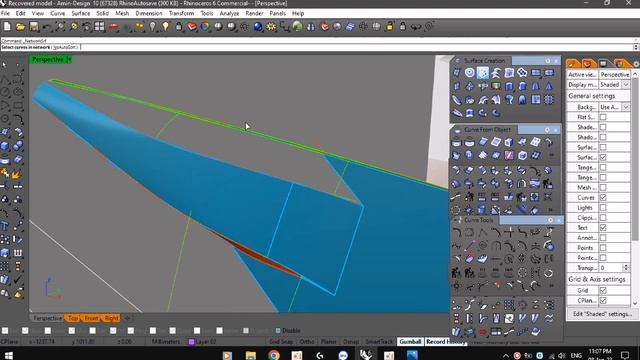Click the sun lighting icon in toolbar
This screenshot has height=360, width=640.
point(271,27)
